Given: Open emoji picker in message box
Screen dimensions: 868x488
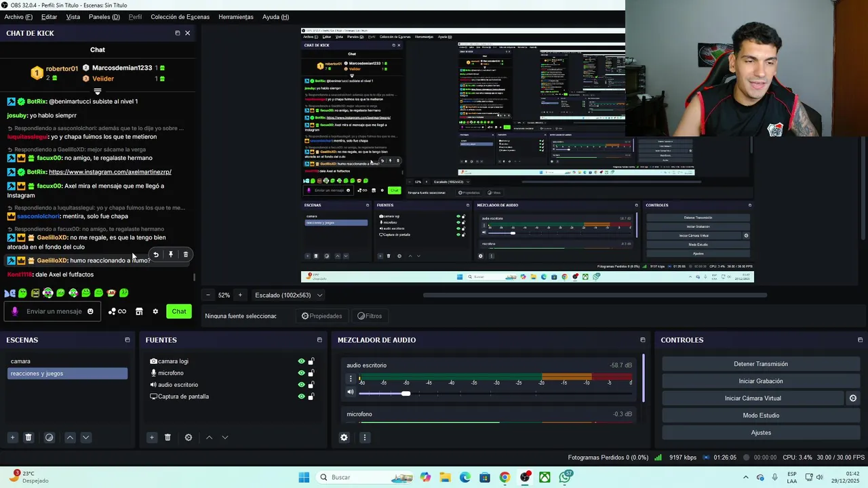Looking at the screenshot, I should (90, 312).
